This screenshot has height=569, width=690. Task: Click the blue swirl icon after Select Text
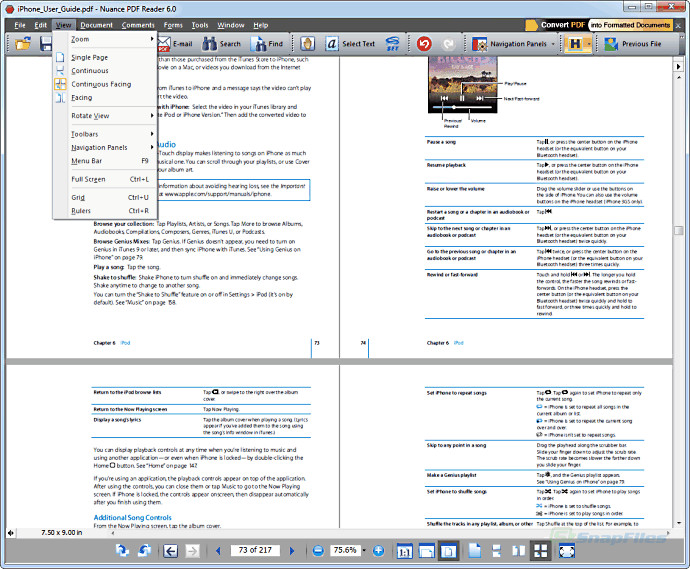[392, 44]
